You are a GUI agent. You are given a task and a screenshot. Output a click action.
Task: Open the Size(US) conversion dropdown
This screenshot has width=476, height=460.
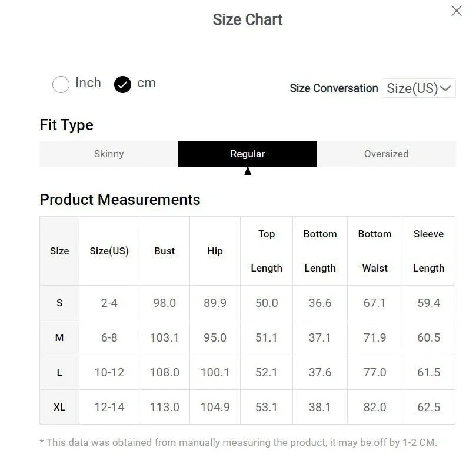coord(418,88)
